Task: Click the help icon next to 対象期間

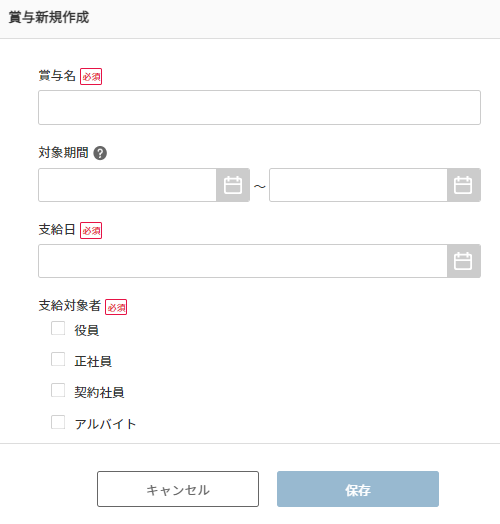Action: point(100,153)
